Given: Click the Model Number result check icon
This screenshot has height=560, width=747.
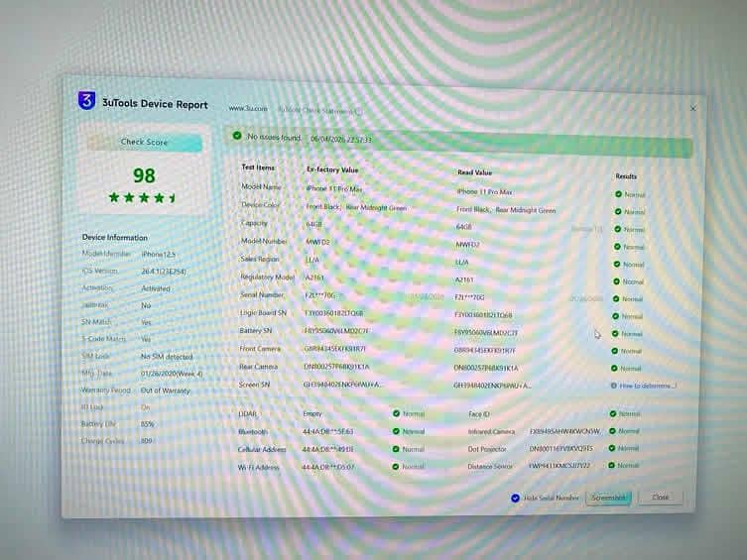Looking at the screenshot, I should pyautogui.click(x=617, y=247).
